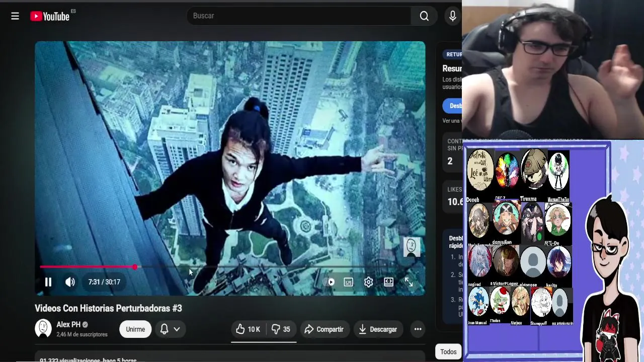Click the Ver una link in side panel

click(452, 121)
